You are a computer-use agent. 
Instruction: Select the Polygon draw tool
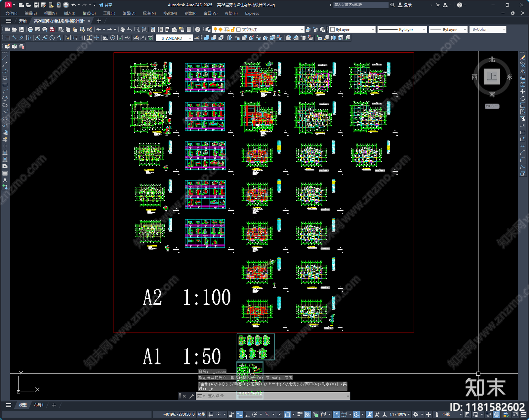[x=5, y=78]
